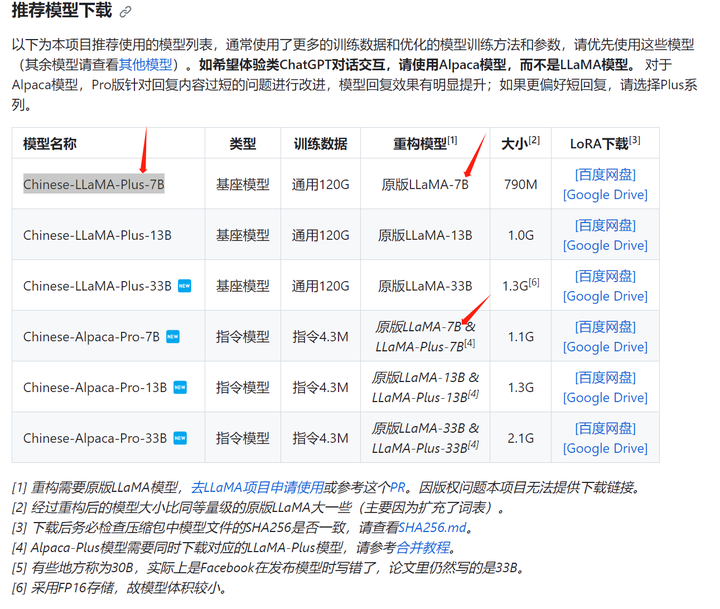Open Google Drive link for Chinese-Alpaca-Pro-33B
The height and width of the screenshot is (609, 720).
point(605,449)
